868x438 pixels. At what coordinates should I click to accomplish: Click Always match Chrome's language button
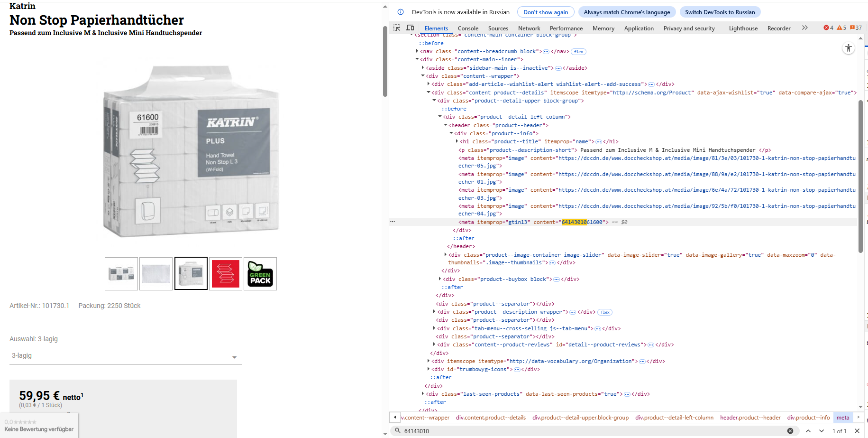pyautogui.click(x=627, y=12)
